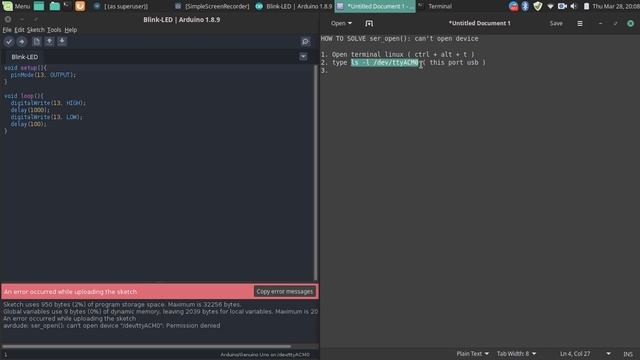Open the Ln 4, Col 27 position dropdown

click(585, 353)
